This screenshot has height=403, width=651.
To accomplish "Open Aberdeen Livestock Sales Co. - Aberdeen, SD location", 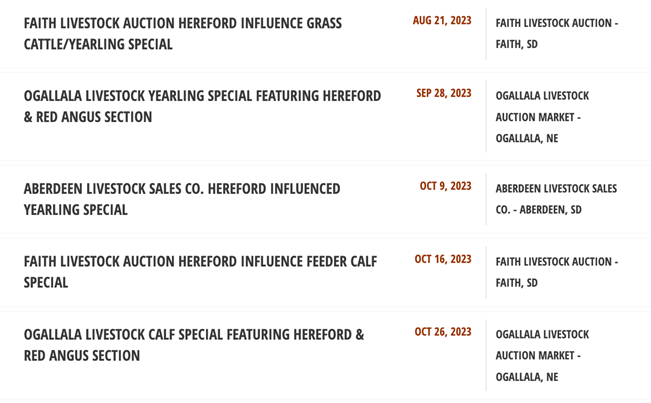I will [556, 199].
